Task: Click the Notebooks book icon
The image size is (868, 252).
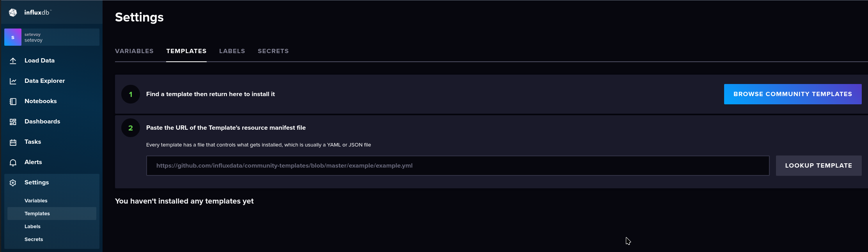Action: coord(13,101)
